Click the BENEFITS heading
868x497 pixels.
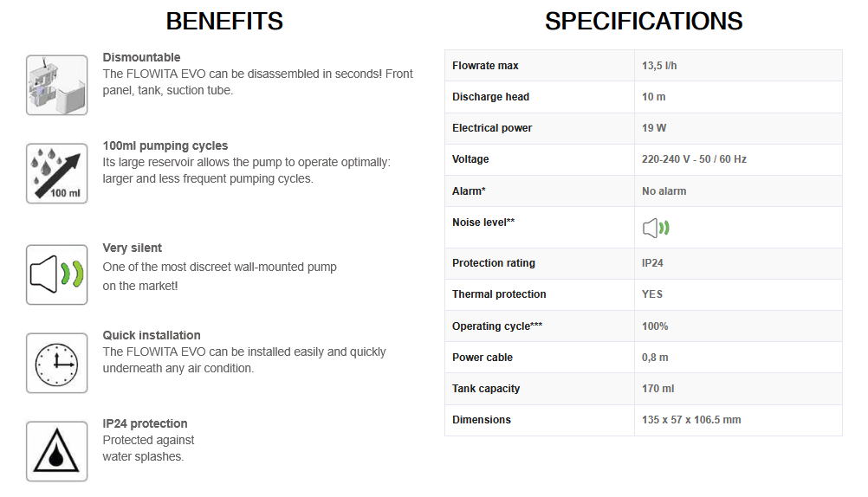click(224, 21)
